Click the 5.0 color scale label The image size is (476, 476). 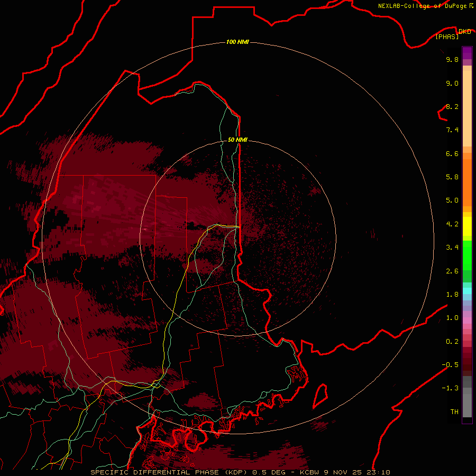point(452,200)
